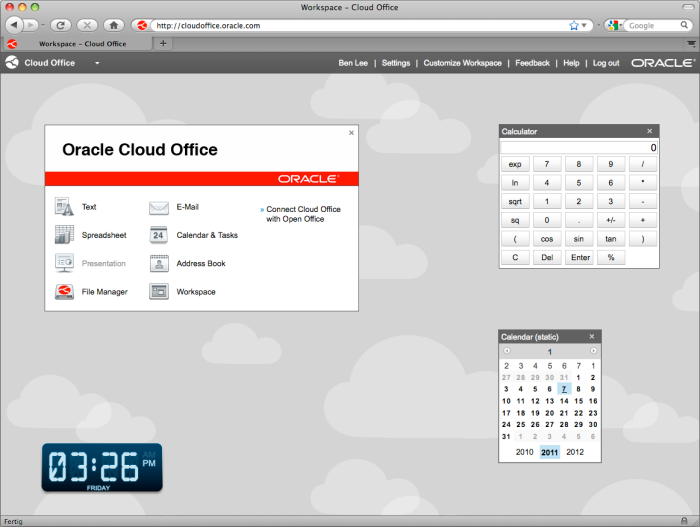Click the digital clock widget
Screen dimensions: 700x527
pos(102,468)
